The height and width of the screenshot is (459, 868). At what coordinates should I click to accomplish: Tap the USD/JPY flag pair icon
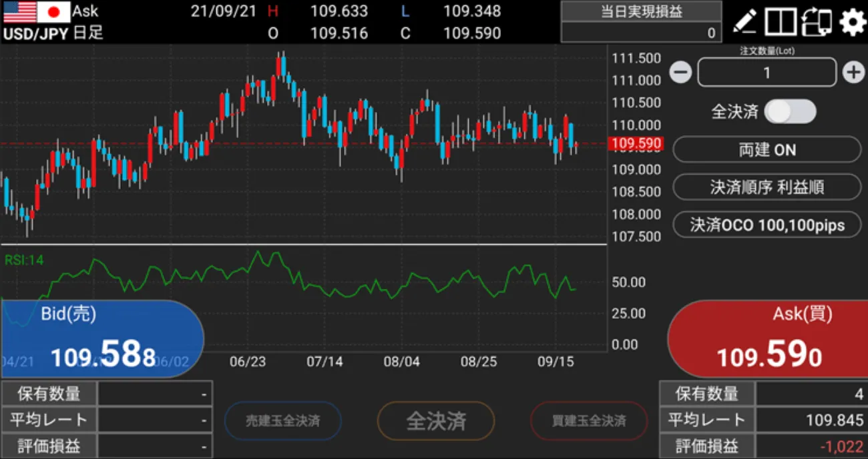point(35,11)
